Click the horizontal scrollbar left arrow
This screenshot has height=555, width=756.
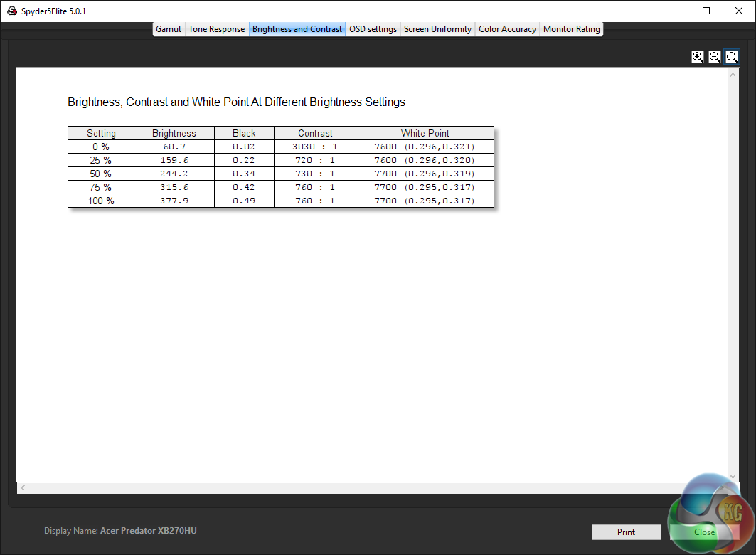point(23,488)
